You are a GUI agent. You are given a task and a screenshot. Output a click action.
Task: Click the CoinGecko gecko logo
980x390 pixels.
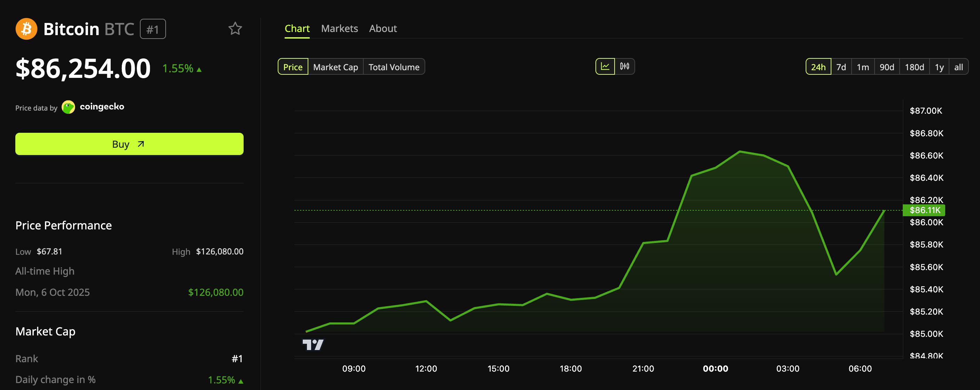point(69,107)
